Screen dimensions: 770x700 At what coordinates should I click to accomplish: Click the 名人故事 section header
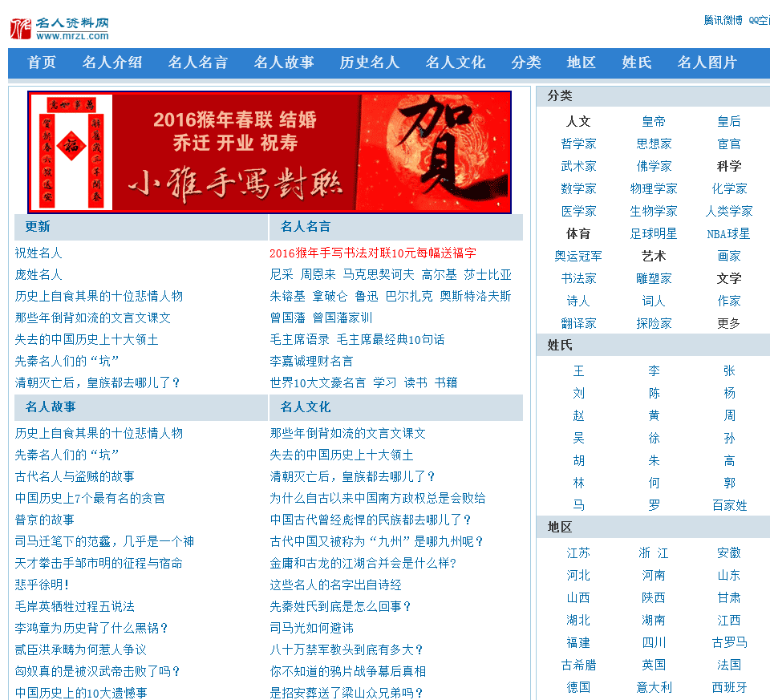(51, 407)
